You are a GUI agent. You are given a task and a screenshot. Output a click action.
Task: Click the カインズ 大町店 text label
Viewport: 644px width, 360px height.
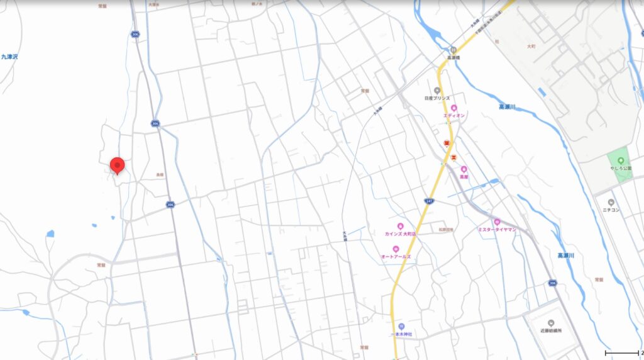[x=401, y=233]
